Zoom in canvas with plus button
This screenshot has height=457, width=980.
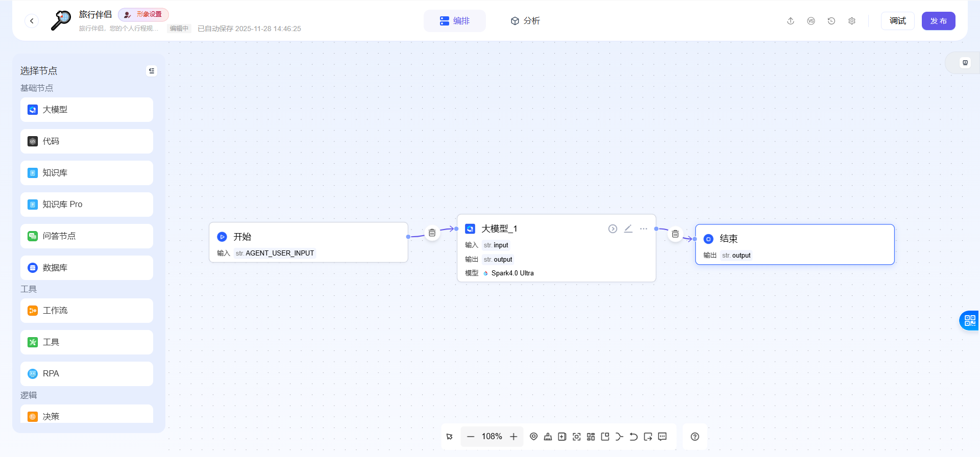coord(513,437)
